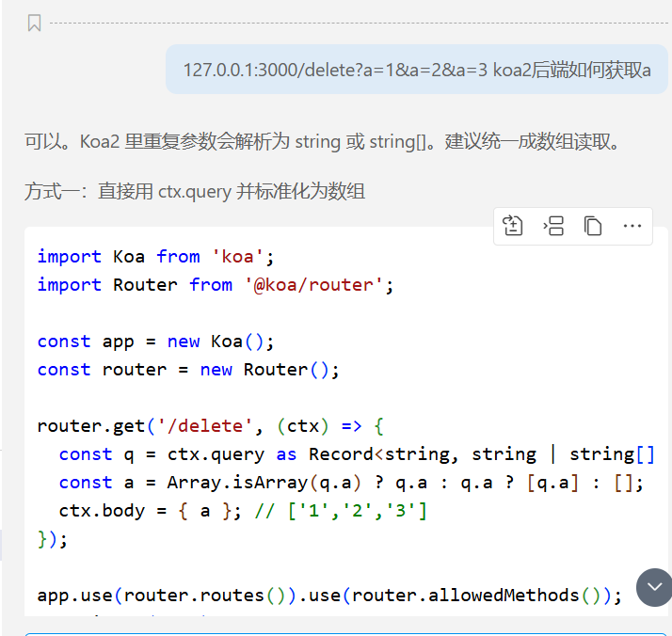
Task: Apply code block with the first toolbar icon
Action: click(x=513, y=226)
